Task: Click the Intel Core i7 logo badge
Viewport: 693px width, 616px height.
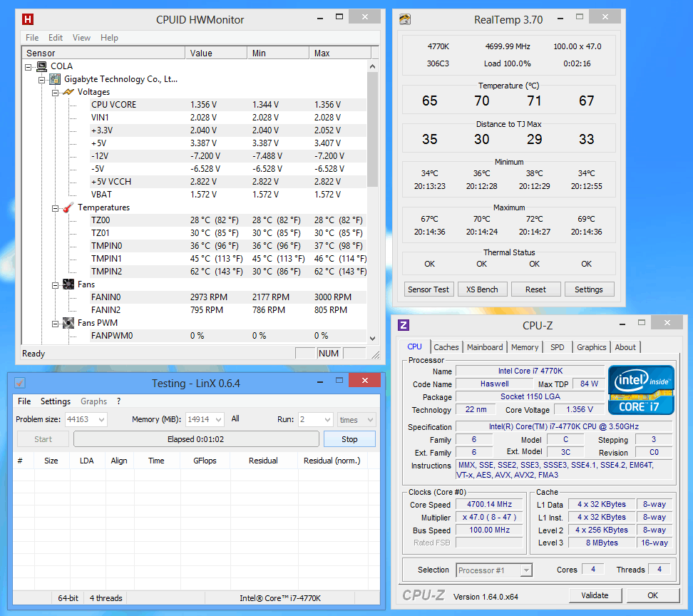Action: 641,390
